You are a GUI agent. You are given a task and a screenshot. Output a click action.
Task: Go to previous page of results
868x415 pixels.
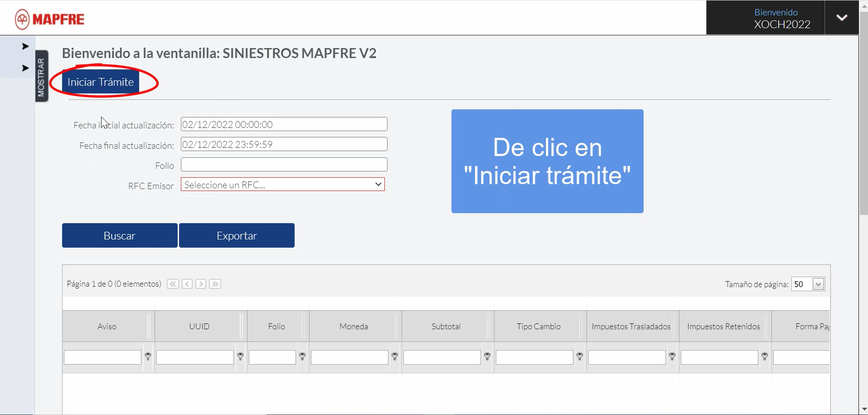pyautogui.click(x=187, y=284)
